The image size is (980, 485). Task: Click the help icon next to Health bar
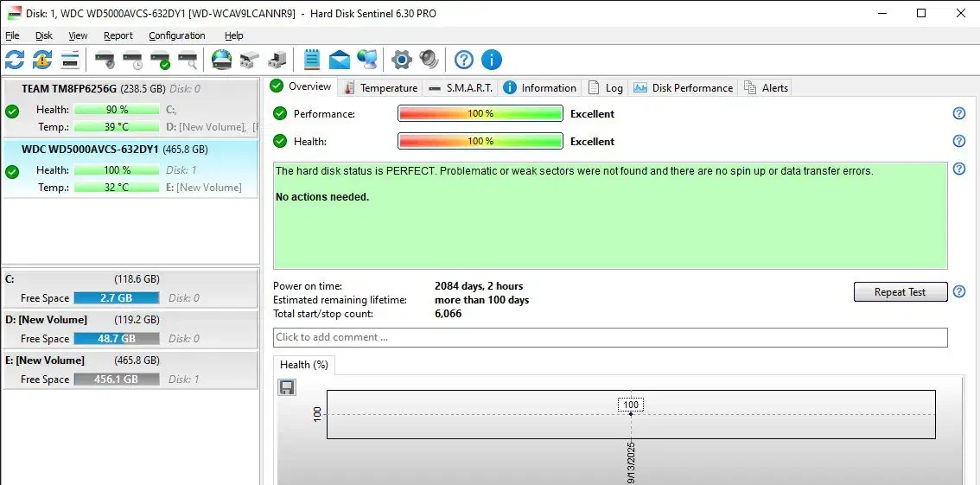coord(959,141)
